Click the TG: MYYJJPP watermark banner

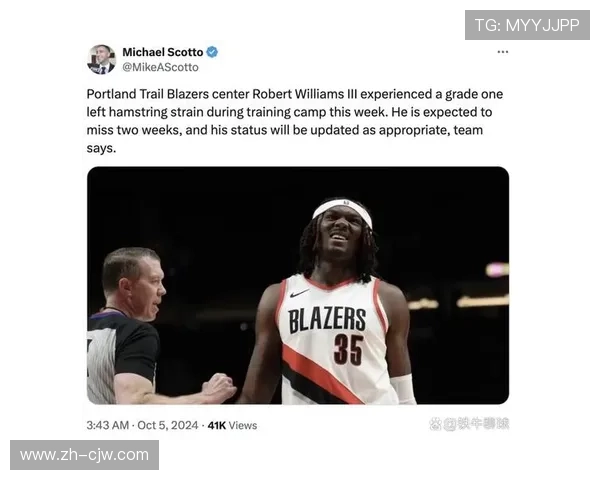coord(527,25)
